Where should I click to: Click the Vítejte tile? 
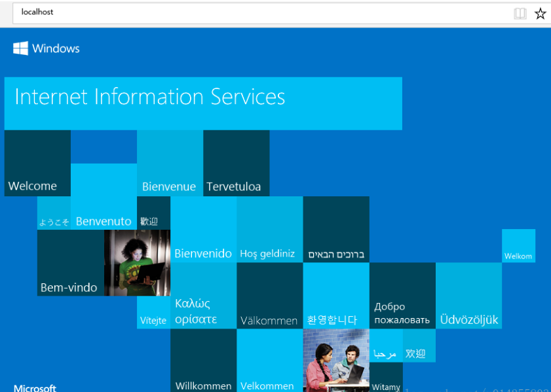[x=153, y=312]
